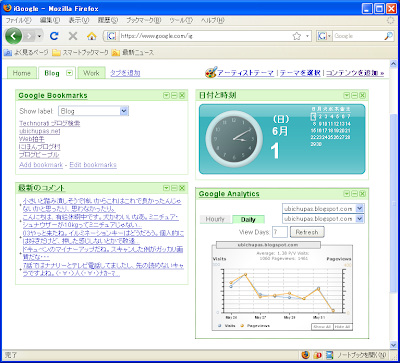This screenshot has height=363, width=400.
Task: Click the artist theme palette icon
Action: click(211, 72)
